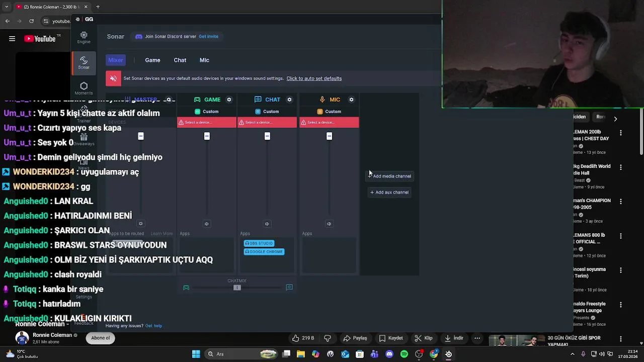Click chips next arrow in YouTube sidebar
Image resolution: width=644 pixels, height=362 pixels.
point(615,119)
